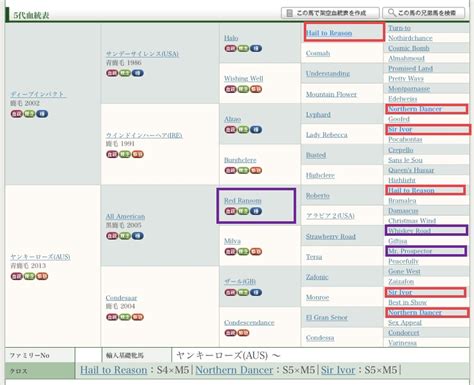Open the Busted link
Viewport: 474px width, 385px height.
(x=316, y=155)
